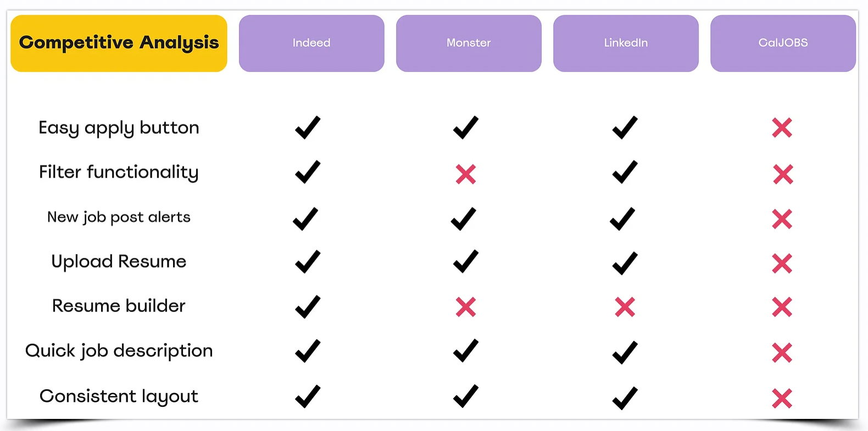Click Indeed's Quick job description checkmark
Screen dimensions: 868x431
(x=308, y=351)
